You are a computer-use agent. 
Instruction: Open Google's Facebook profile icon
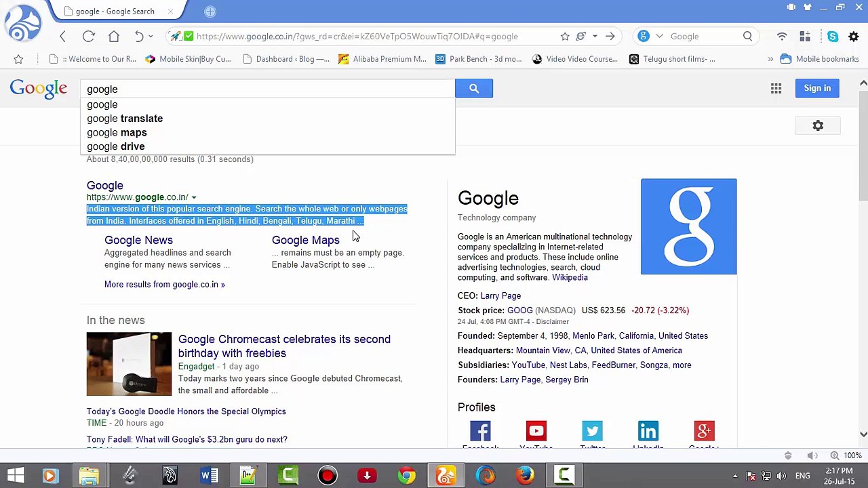pos(480,431)
